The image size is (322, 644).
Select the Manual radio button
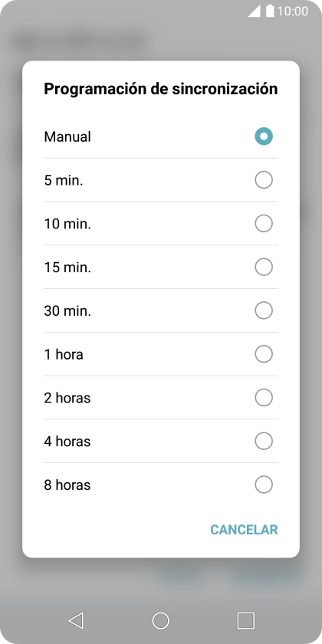[x=264, y=136]
